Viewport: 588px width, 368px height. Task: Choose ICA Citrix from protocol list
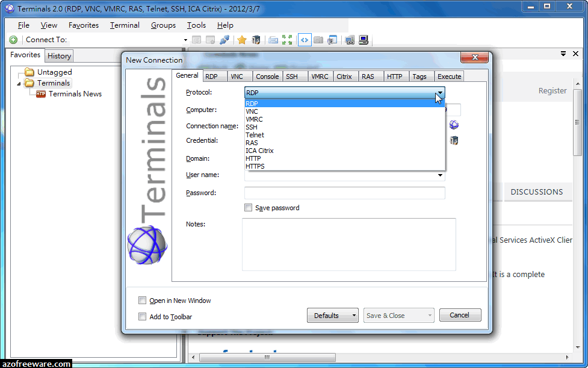[345, 151]
